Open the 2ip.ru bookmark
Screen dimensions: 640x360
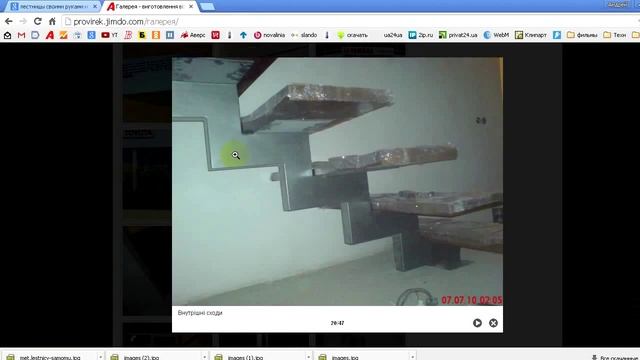tap(421, 35)
